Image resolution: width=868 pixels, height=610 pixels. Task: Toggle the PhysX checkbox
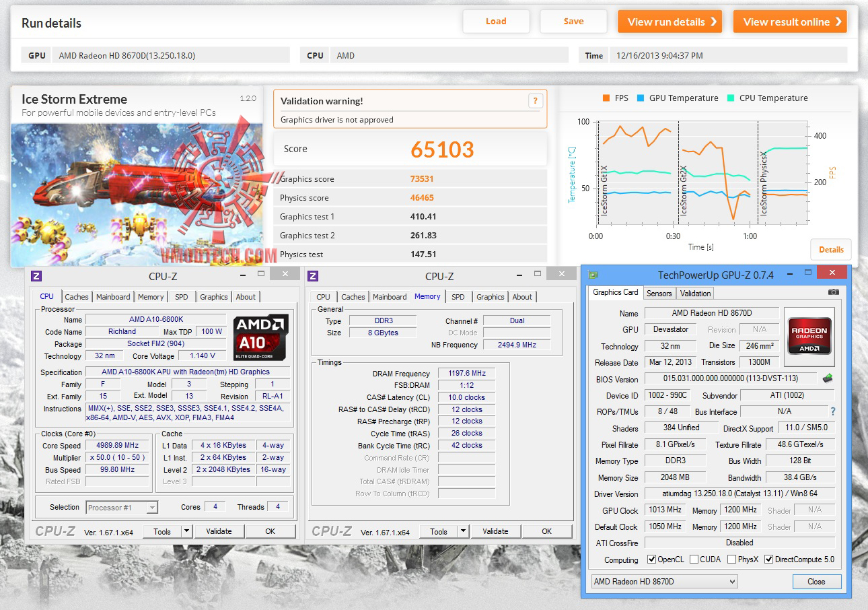pyautogui.click(x=731, y=560)
